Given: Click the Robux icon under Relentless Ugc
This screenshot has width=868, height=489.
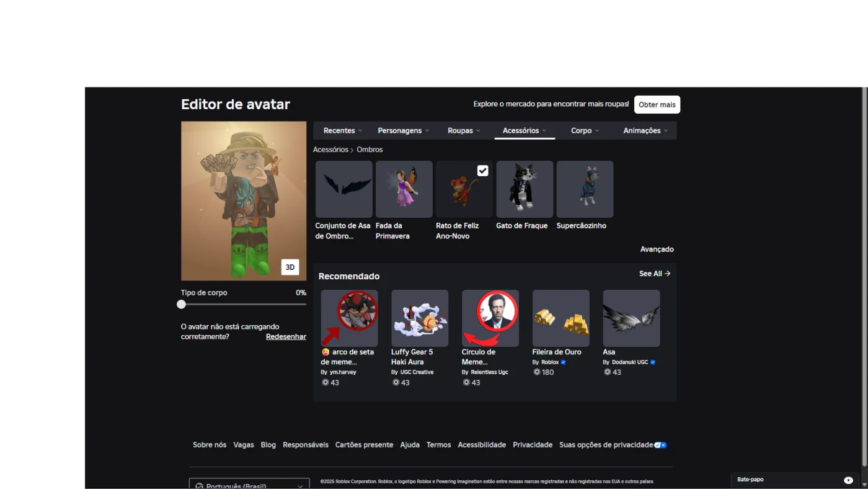Looking at the screenshot, I should [467, 383].
